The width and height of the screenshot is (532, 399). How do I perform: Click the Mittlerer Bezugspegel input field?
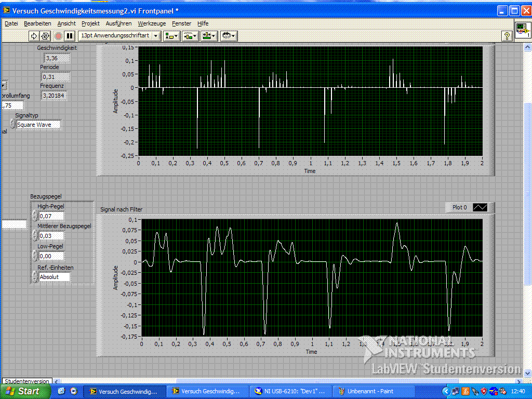pos(51,236)
